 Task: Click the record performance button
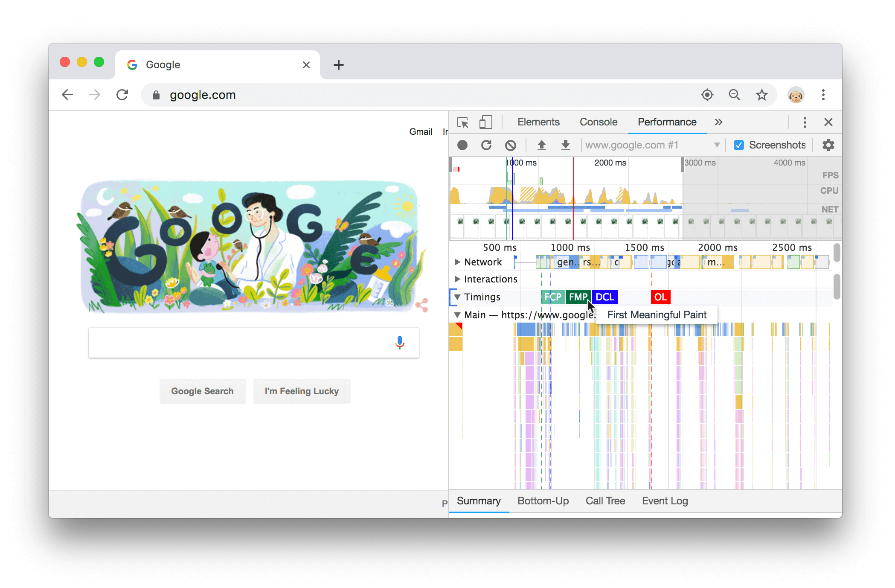tap(462, 144)
